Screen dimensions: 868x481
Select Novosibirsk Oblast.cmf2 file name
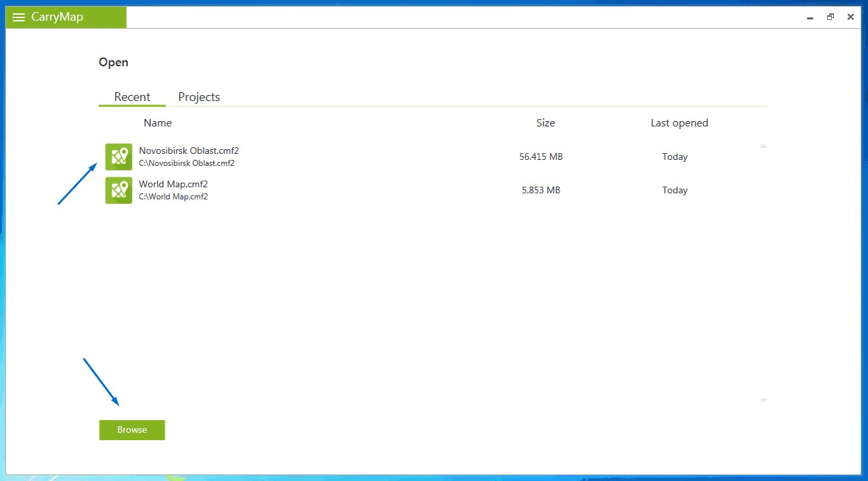[x=189, y=151]
